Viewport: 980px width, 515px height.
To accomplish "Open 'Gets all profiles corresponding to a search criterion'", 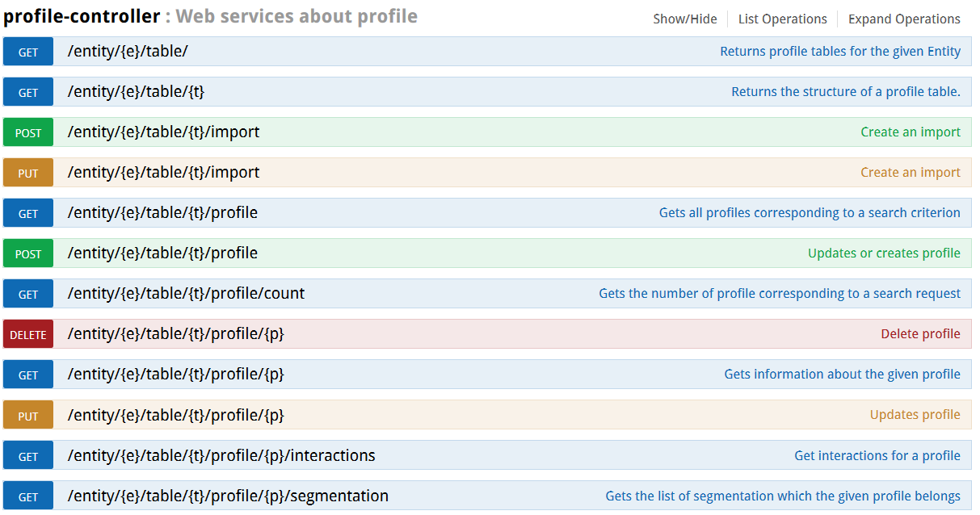I will point(810,213).
